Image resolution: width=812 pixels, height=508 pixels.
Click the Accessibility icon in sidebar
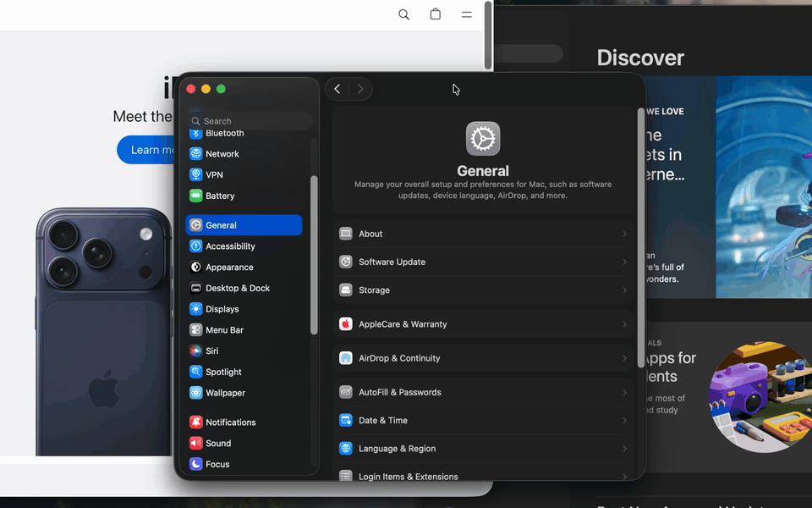(x=195, y=246)
